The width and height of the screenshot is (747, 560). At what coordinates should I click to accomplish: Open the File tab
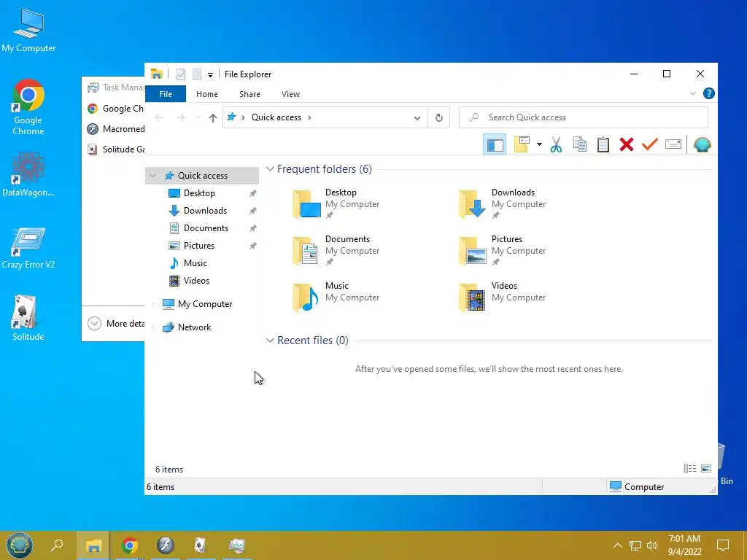pos(166,94)
